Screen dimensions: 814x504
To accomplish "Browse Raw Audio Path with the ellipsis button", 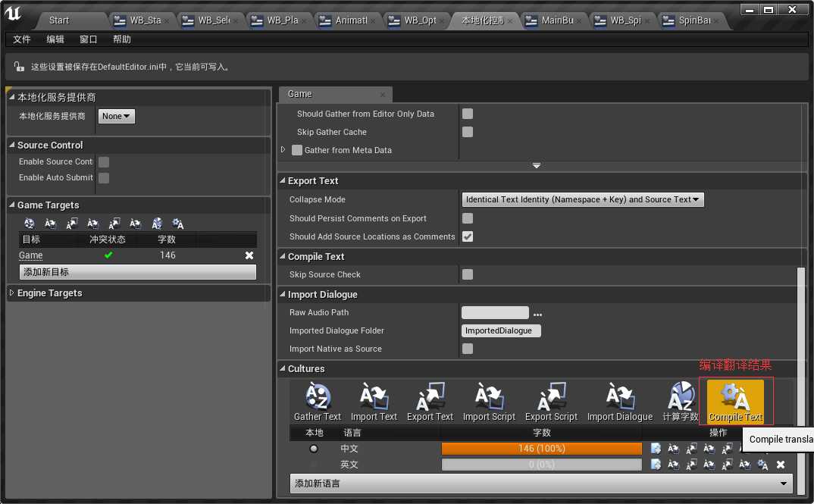I will point(537,314).
